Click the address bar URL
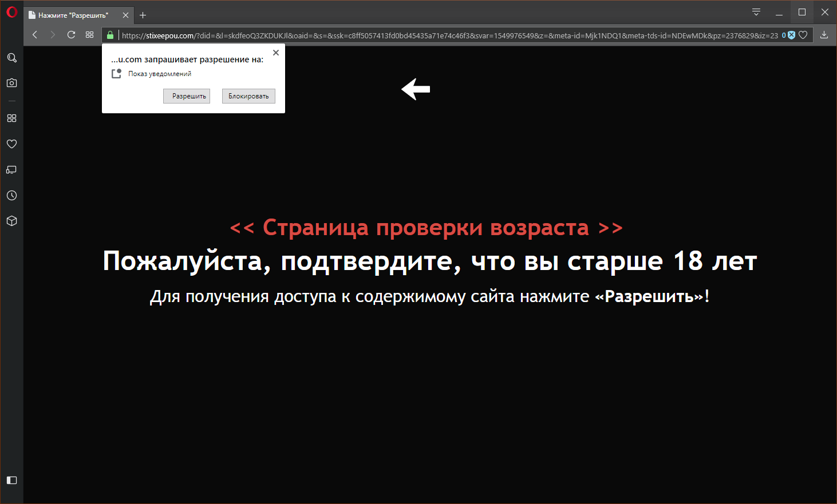Viewport: 837px width, 504px height. (449, 35)
